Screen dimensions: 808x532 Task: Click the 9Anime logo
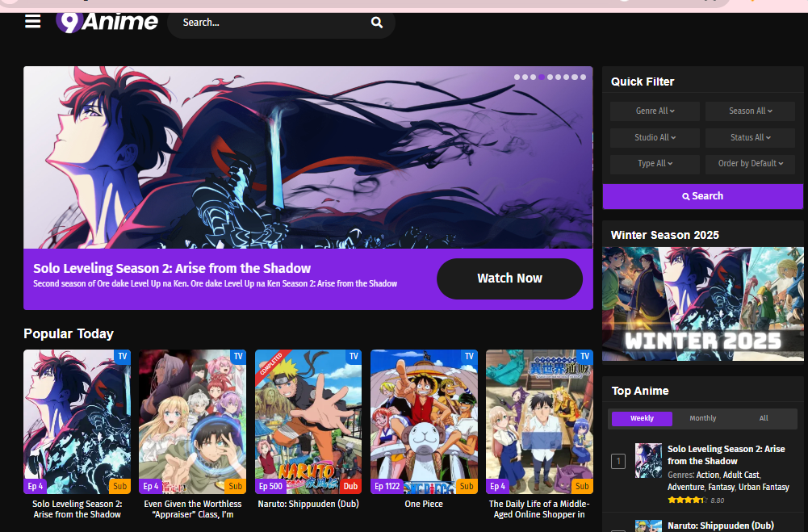pos(107,22)
